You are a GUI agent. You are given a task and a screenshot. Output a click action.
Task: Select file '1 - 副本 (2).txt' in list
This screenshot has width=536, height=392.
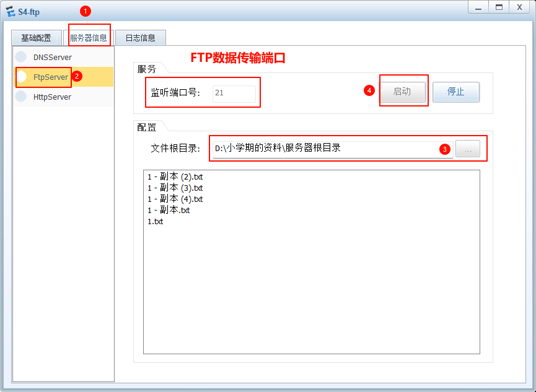(175, 176)
